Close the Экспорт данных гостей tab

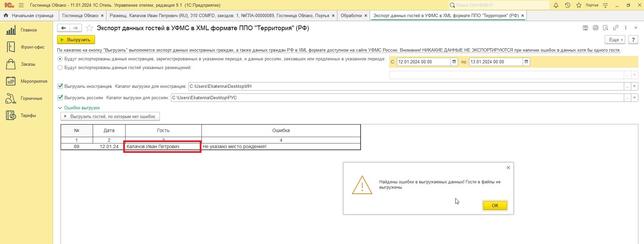point(522,16)
